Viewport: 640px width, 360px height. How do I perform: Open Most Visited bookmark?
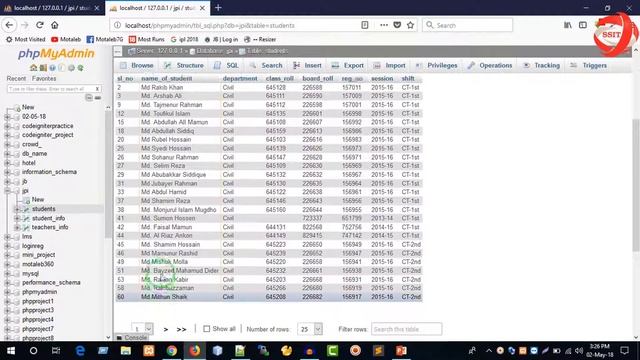[x=26, y=39]
